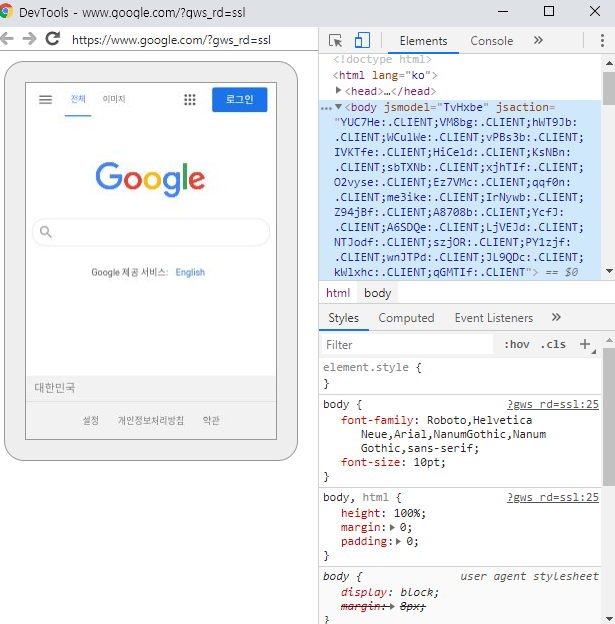Click the blue 로그인 button

click(240, 99)
